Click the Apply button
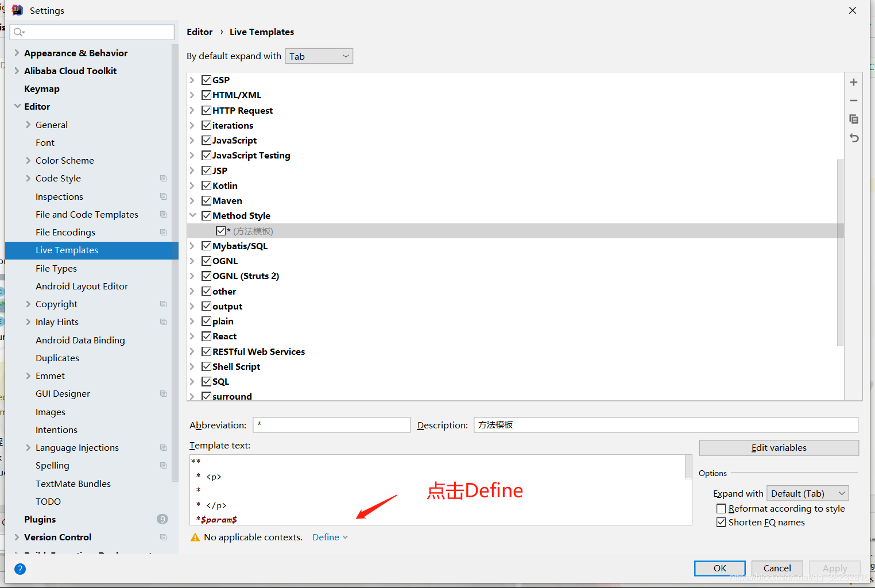Image resolution: width=875 pixels, height=588 pixels. pyautogui.click(x=835, y=568)
